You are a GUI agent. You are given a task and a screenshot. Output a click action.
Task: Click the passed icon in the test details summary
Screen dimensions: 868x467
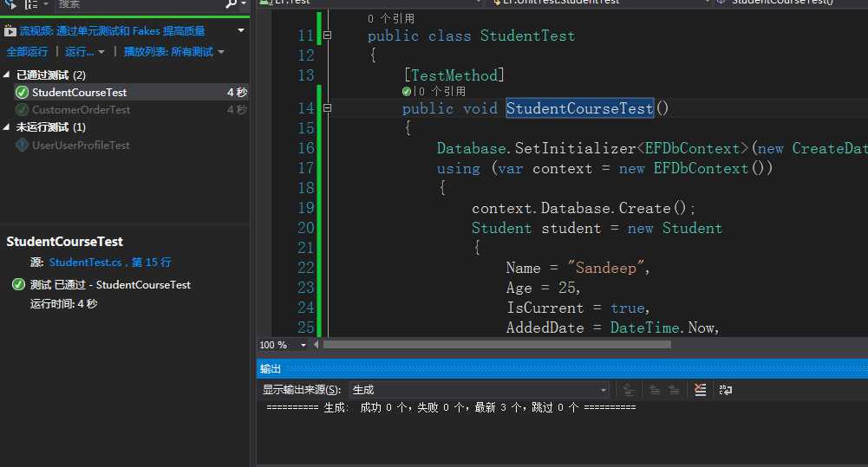click(x=19, y=284)
